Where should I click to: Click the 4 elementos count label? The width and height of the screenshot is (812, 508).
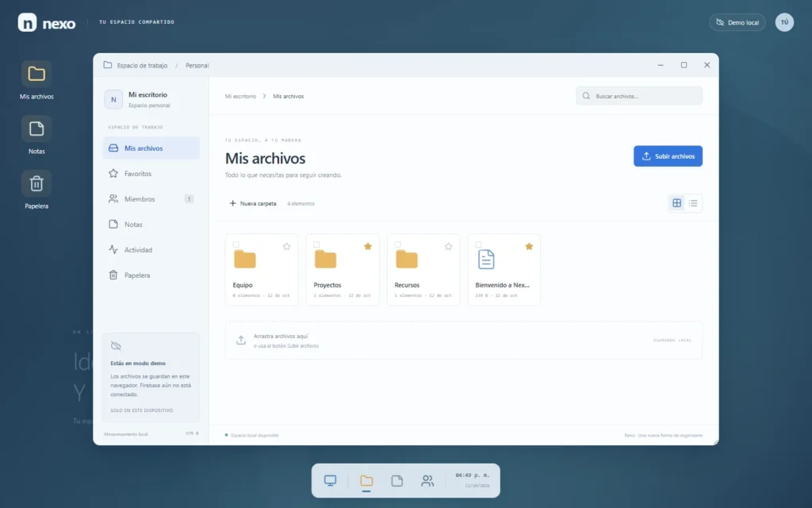point(301,204)
